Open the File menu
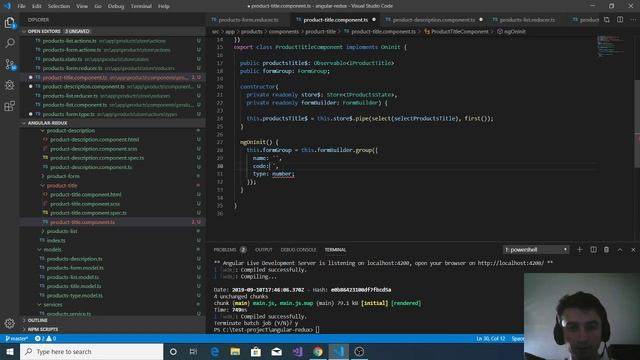 [x=22, y=6]
